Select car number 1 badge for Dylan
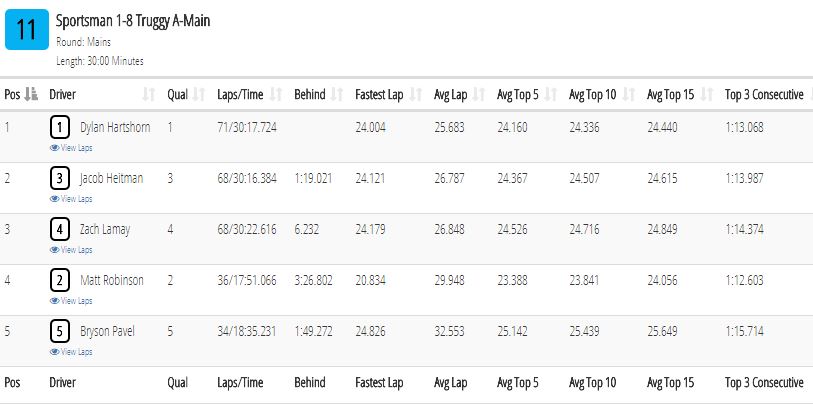This screenshot has height=404, width=813. pos(60,128)
